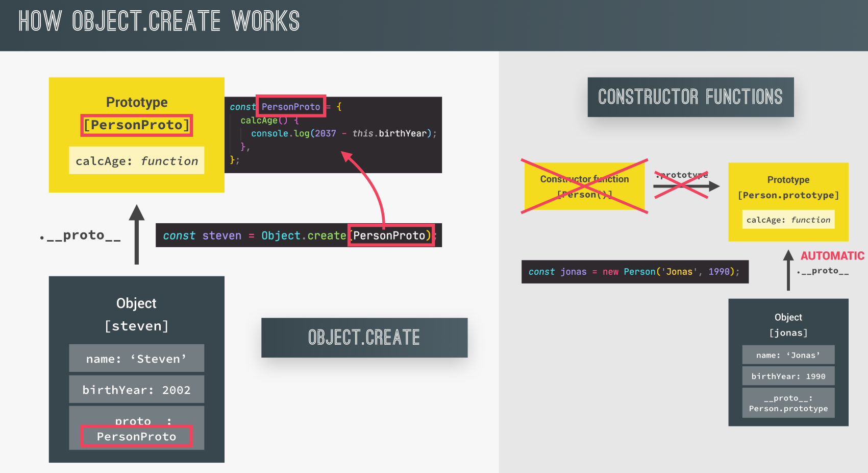The height and width of the screenshot is (473, 868).
Task: Click the crossed-out 'Constructor function' box
Action: (585, 186)
